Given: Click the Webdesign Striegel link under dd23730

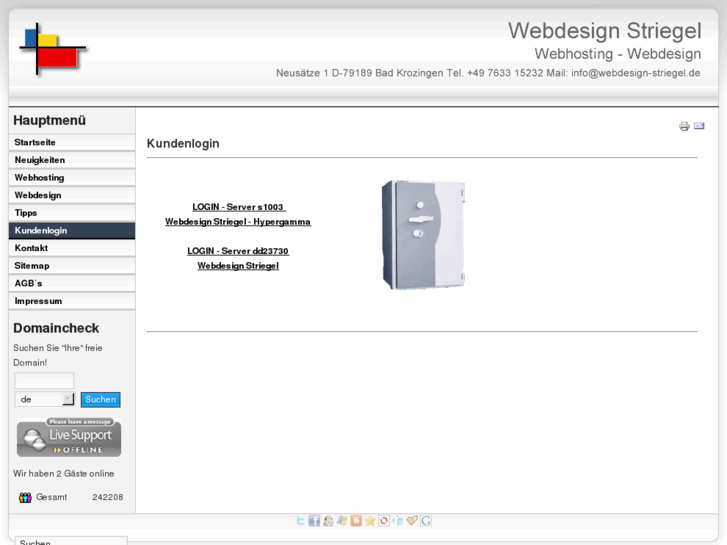Looking at the screenshot, I should coord(238,266).
